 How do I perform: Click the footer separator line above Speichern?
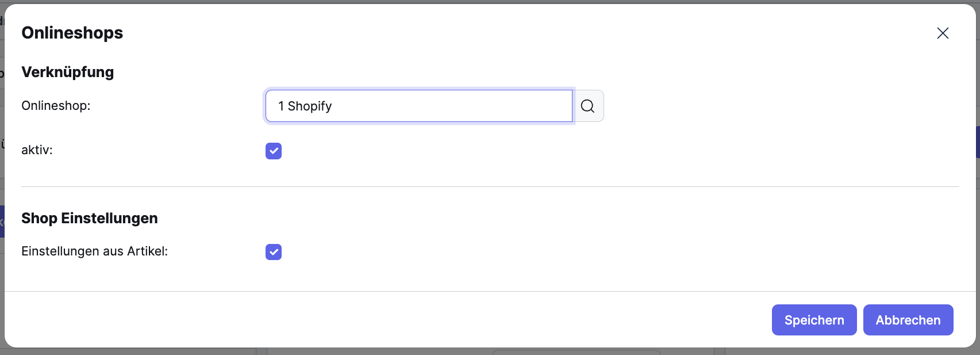pyautogui.click(x=490, y=291)
